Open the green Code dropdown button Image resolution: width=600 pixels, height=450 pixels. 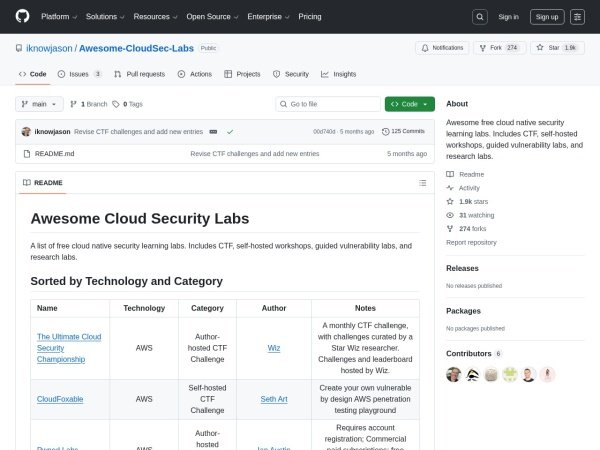(409, 104)
